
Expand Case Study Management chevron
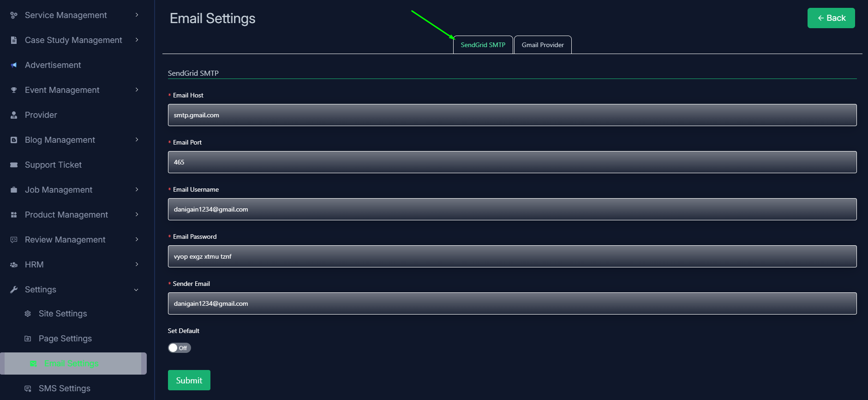coord(137,40)
